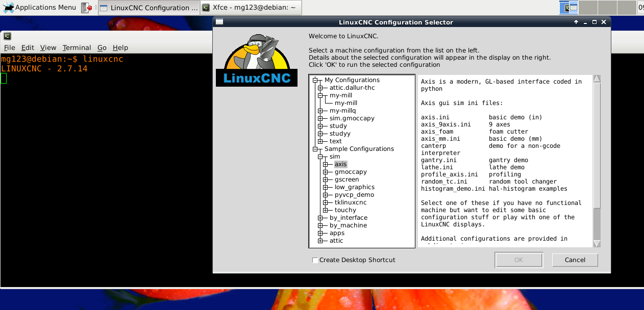Open the Terminal menu in terminal window
The width and height of the screenshot is (644, 310).
click(77, 47)
